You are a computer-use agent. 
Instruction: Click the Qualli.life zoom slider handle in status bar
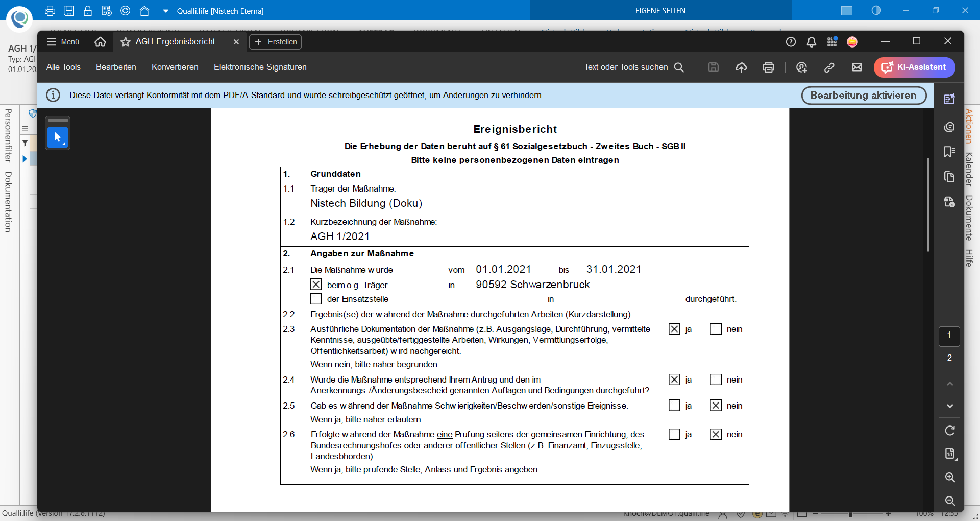tap(850, 514)
